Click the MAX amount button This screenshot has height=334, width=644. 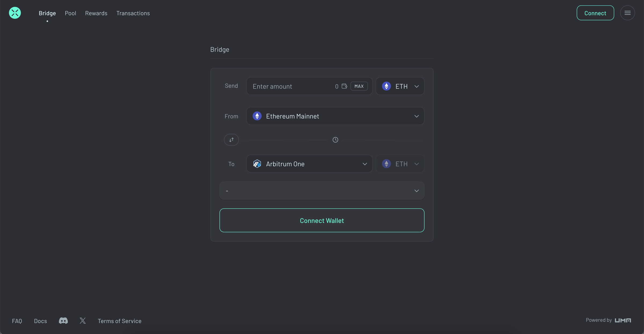[x=359, y=86]
